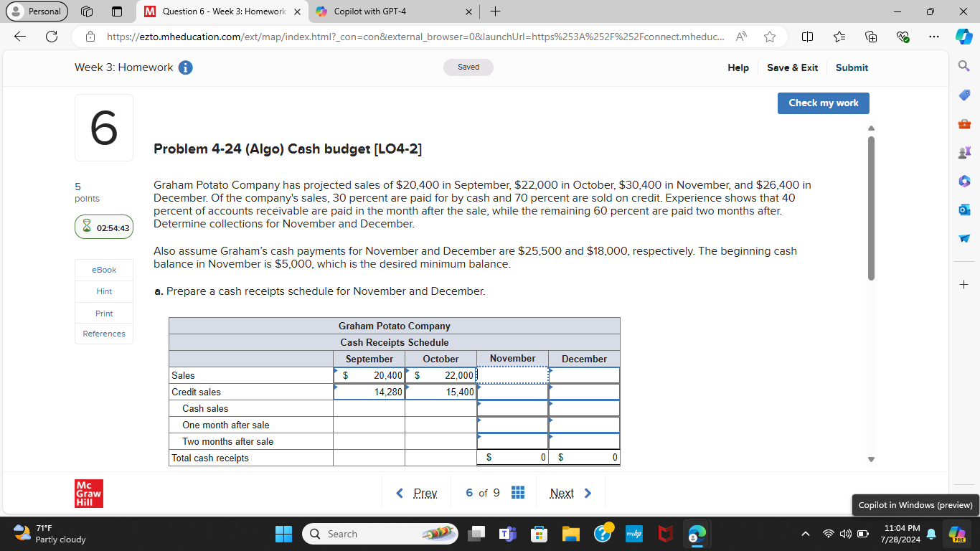Open File Explorer from the taskbar
This screenshot has height=551, width=980.
click(570, 534)
